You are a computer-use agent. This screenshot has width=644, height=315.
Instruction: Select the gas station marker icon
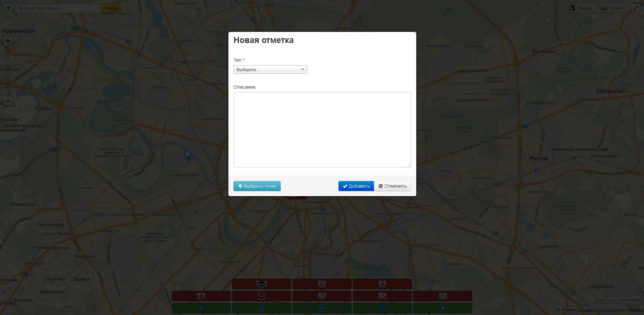click(262, 308)
